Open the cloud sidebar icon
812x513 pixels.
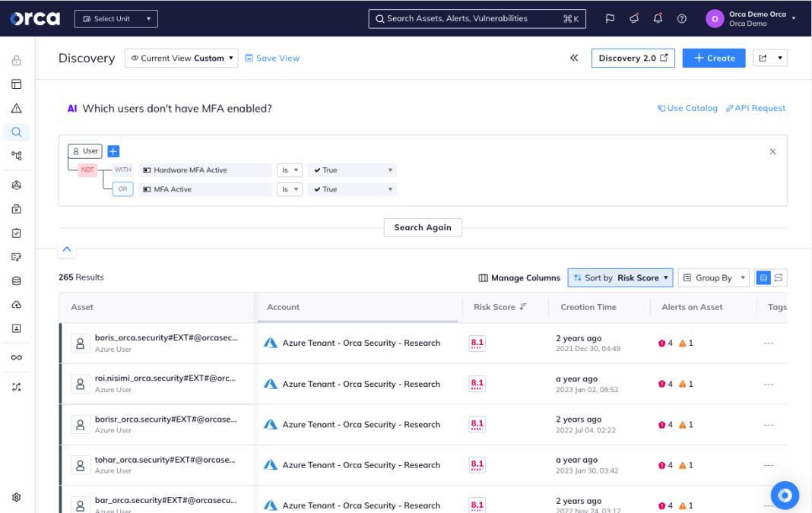pos(17,305)
